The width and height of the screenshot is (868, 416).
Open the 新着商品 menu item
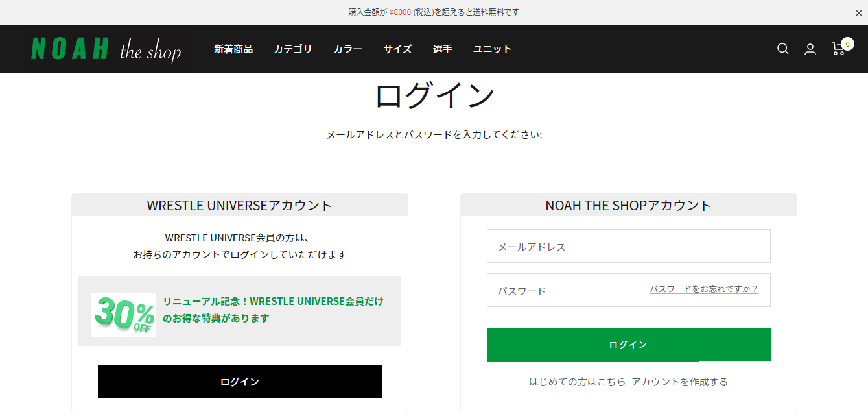tap(233, 49)
